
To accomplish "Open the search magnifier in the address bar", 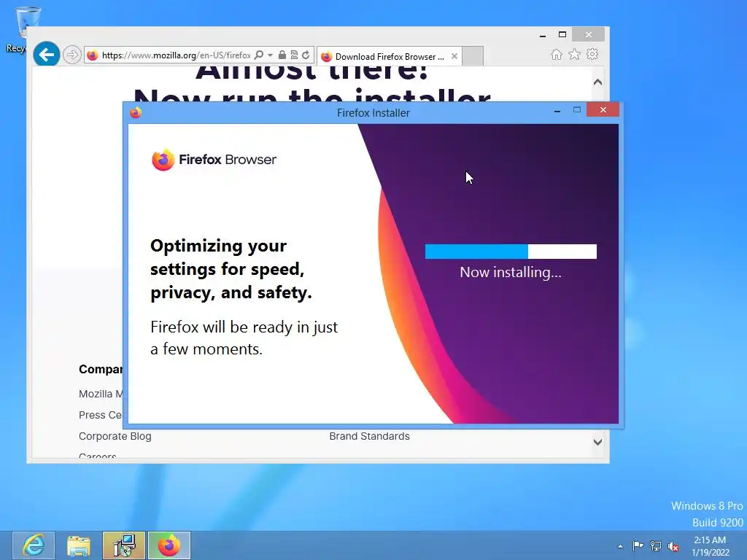I will pyautogui.click(x=259, y=55).
